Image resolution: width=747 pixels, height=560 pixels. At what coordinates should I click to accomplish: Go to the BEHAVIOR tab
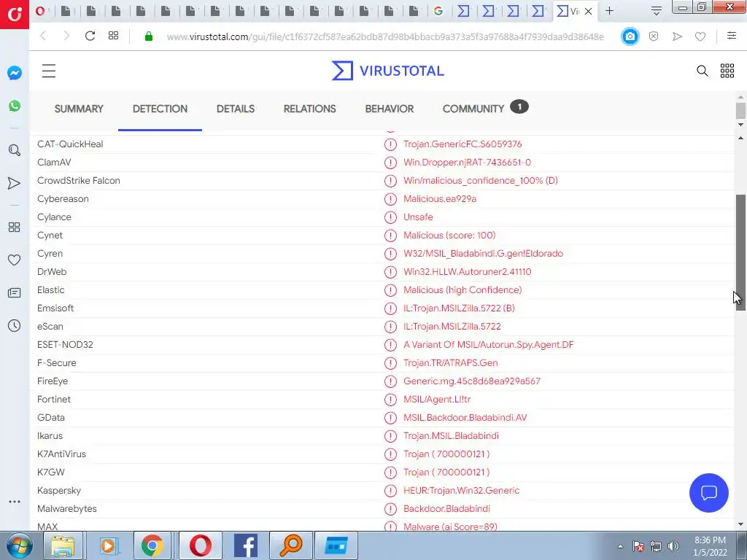[x=390, y=109]
